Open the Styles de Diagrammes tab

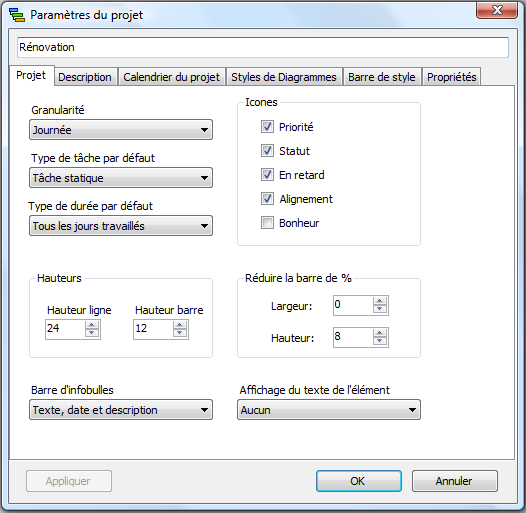[x=284, y=77]
